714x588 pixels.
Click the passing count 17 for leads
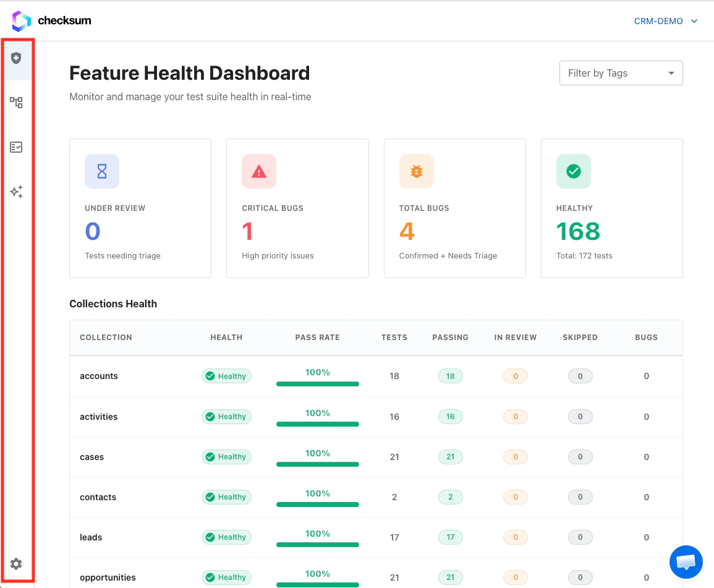click(x=451, y=537)
